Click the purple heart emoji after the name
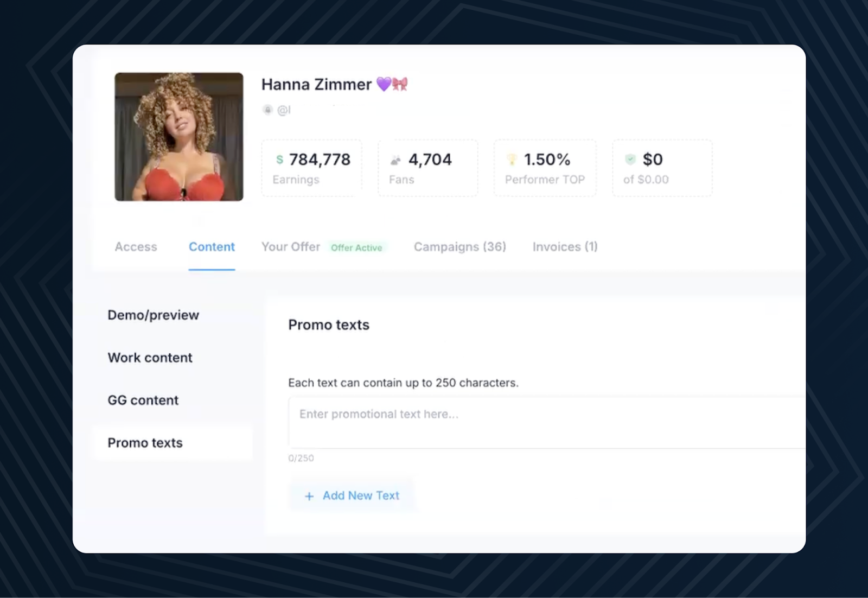This screenshot has height=598, width=868. click(384, 84)
